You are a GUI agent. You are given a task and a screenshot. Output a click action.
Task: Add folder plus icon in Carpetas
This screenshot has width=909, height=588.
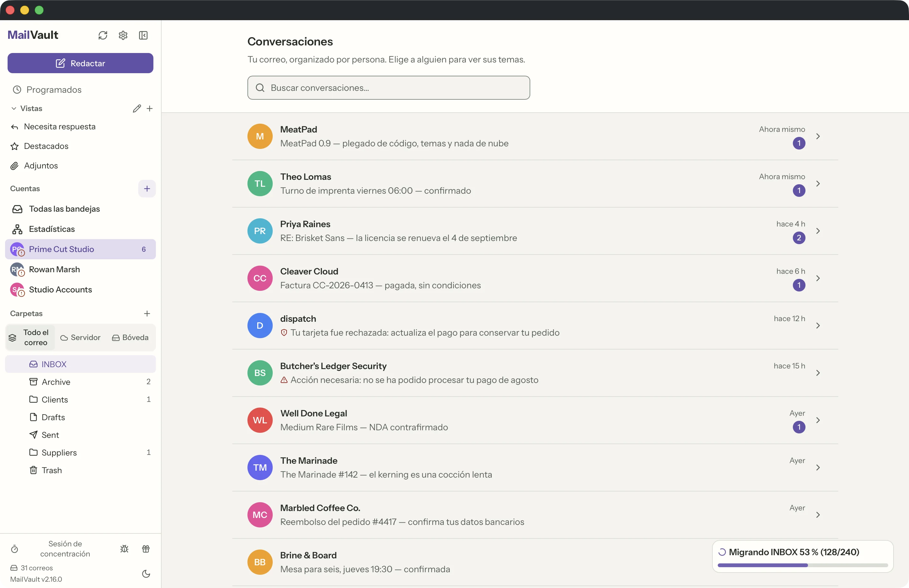147,314
